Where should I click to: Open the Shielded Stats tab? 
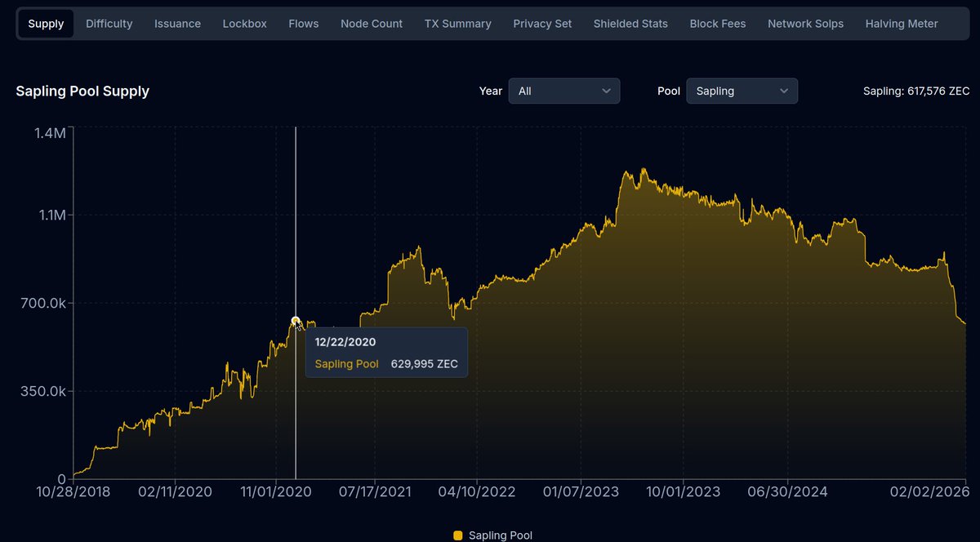click(630, 24)
